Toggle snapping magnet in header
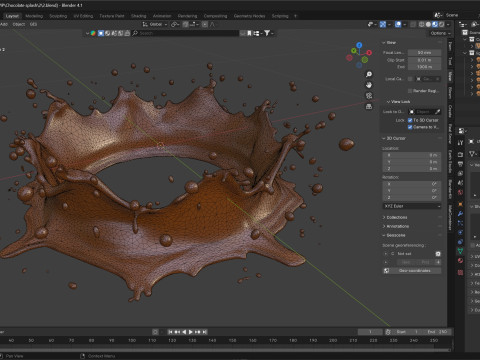Viewport: 480px width, 360px height. point(186,24)
